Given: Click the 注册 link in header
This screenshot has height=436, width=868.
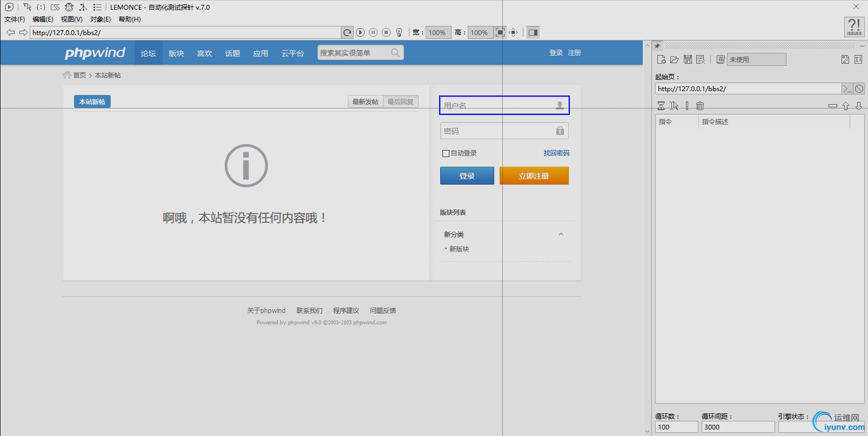Looking at the screenshot, I should coord(574,53).
